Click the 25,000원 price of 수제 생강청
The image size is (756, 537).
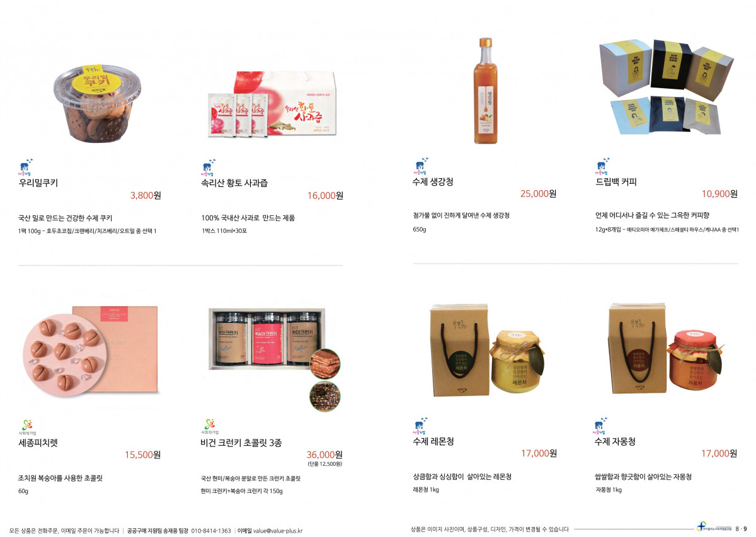pos(538,194)
